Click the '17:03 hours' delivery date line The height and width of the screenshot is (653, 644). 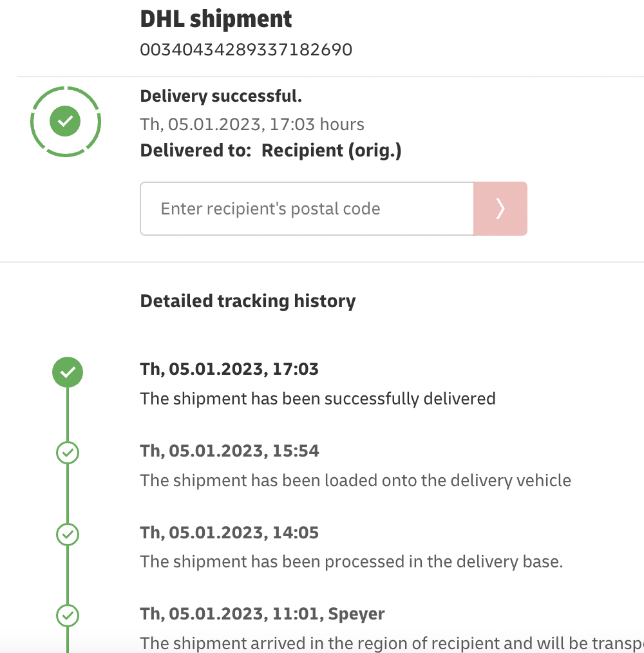[x=252, y=124]
